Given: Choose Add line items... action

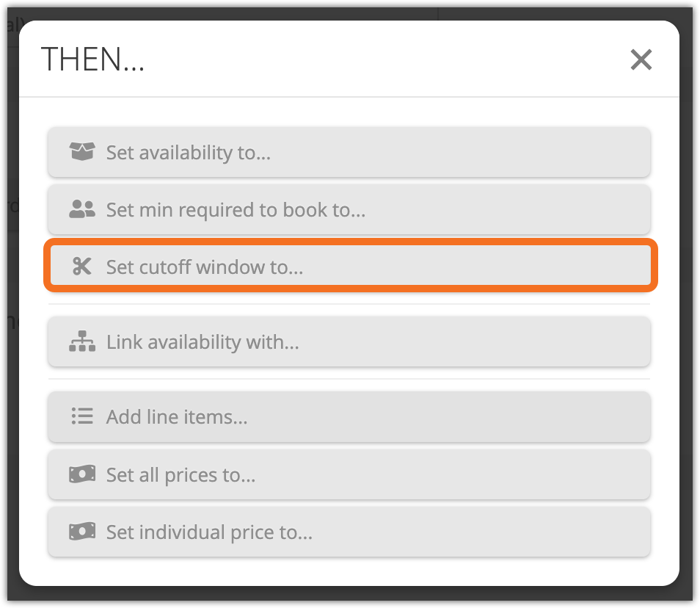Looking at the screenshot, I should click(349, 417).
